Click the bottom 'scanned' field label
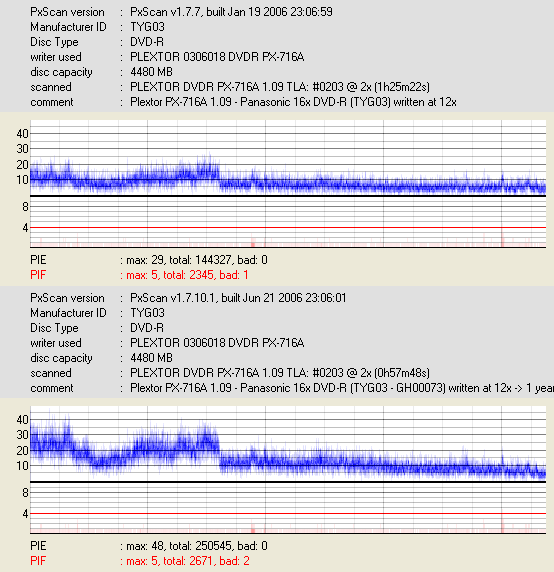 pos(51,373)
